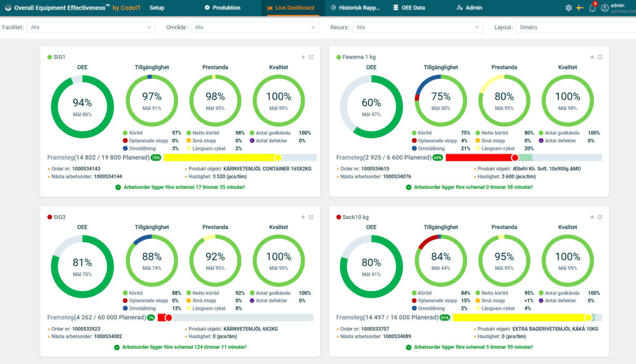Switch to the Historisk Rapport tab
The width and height of the screenshot is (636, 364).
[358, 7]
